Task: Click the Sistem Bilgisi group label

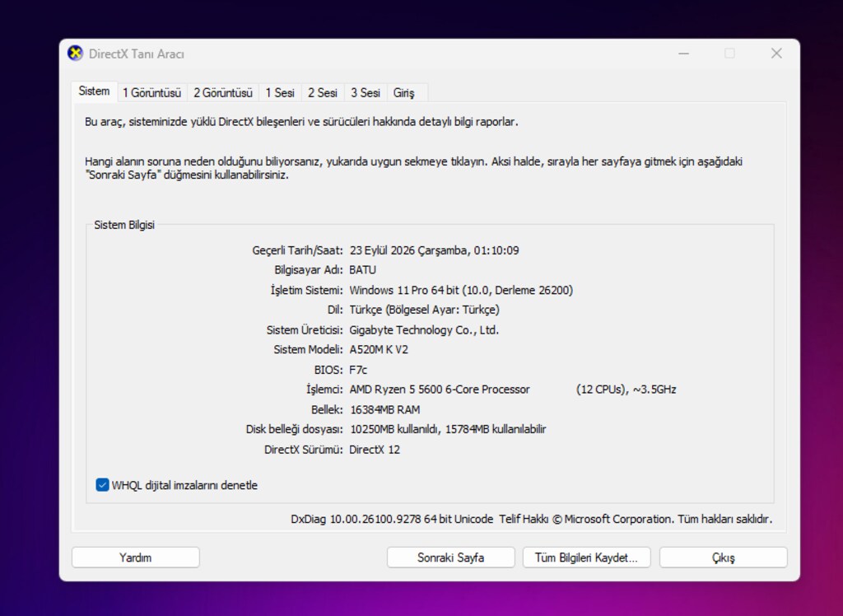Action: 124,225
